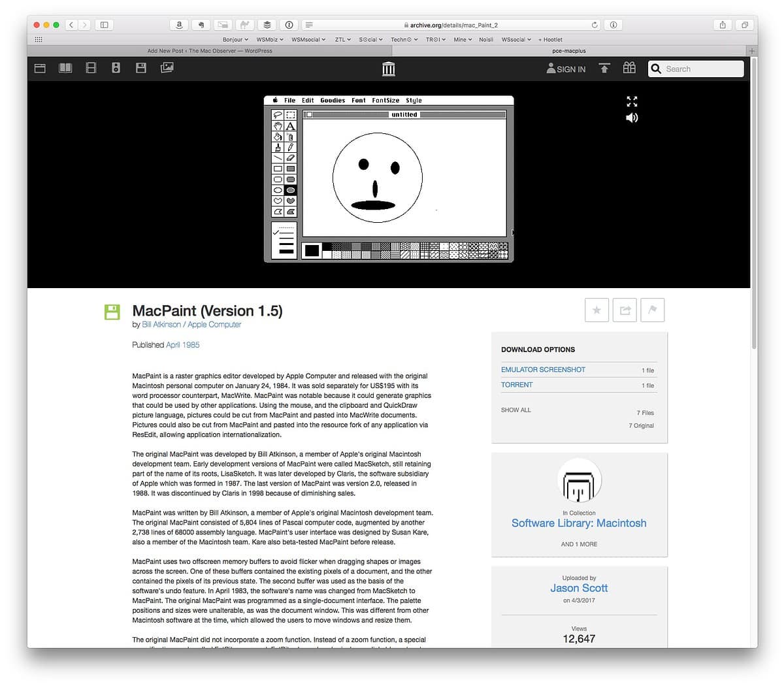Choose the dotted line width option
Screen dimensions: 784x686
click(286, 227)
